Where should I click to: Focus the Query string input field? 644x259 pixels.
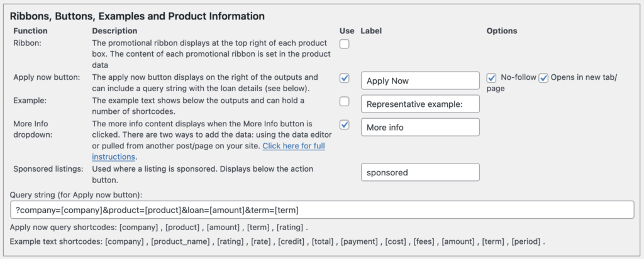click(x=322, y=210)
